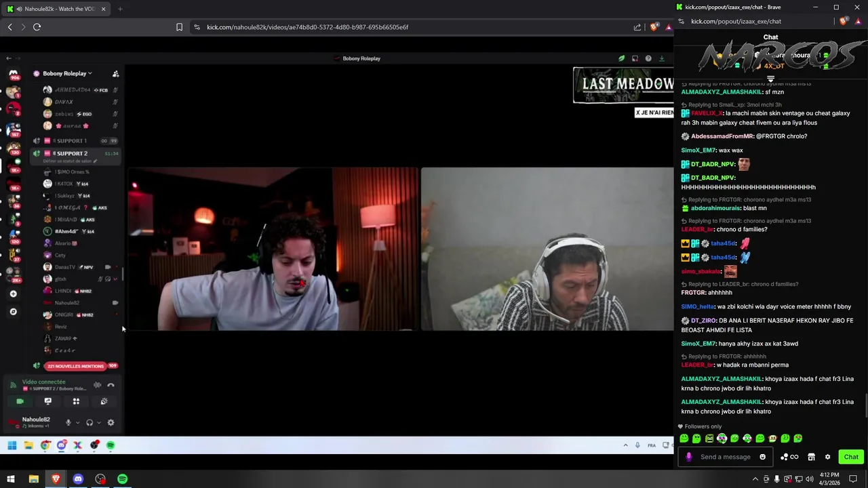
Task: Toggle Discord camera button
Action: 20,401
